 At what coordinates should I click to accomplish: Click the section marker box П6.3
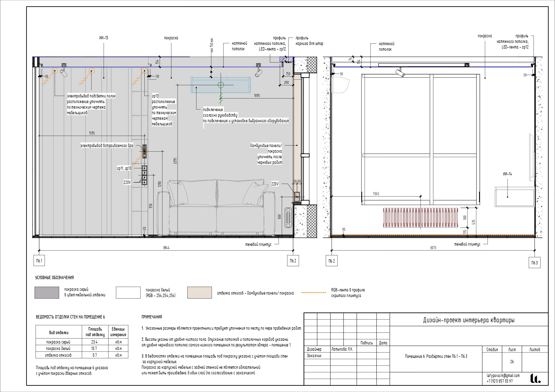(534, 263)
